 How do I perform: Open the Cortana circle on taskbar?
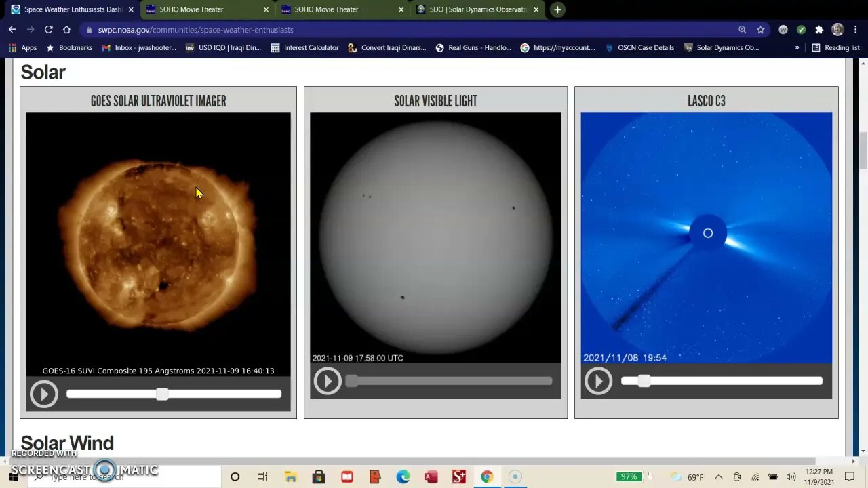click(x=235, y=477)
